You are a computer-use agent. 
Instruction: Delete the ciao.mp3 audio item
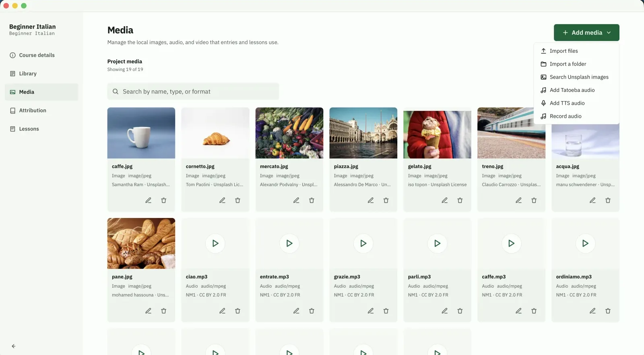pos(237,311)
